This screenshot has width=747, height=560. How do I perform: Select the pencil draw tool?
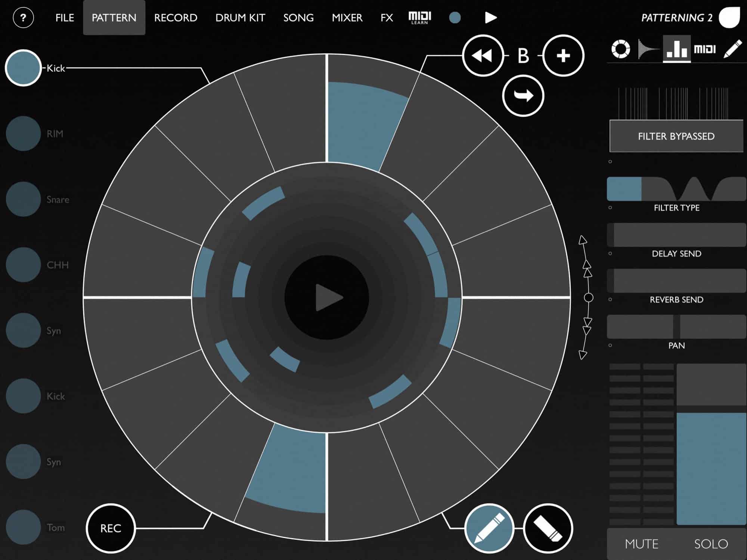[489, 528]
